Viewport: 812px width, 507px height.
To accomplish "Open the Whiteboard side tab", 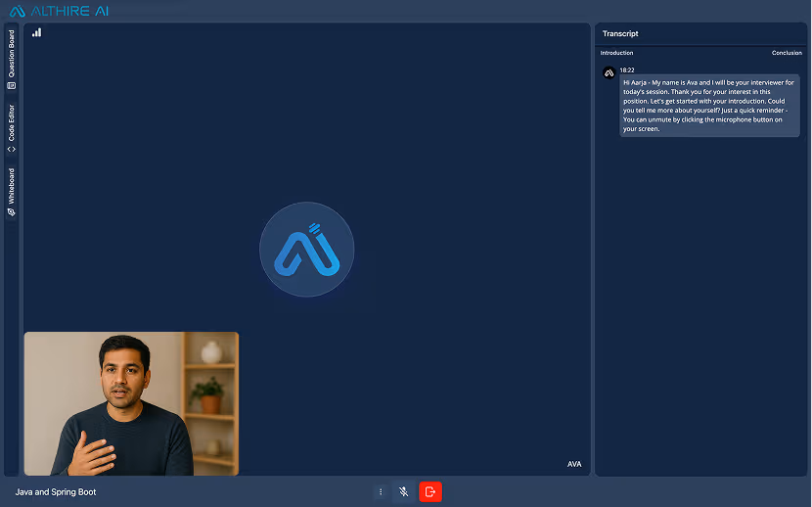I will 12,191.
